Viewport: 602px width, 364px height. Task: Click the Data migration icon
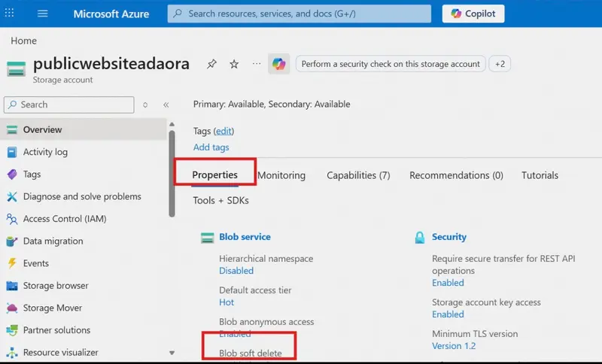coord(12,241)
